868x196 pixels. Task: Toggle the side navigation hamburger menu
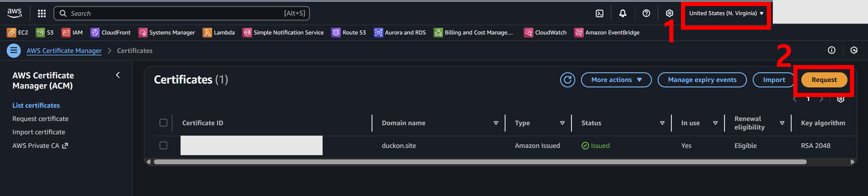[x=13, y=51]
